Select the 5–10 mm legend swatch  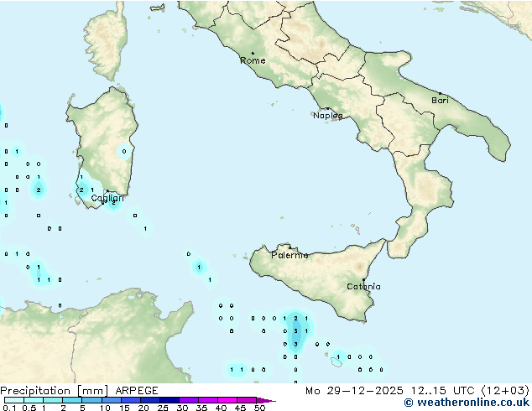[91, 400]
